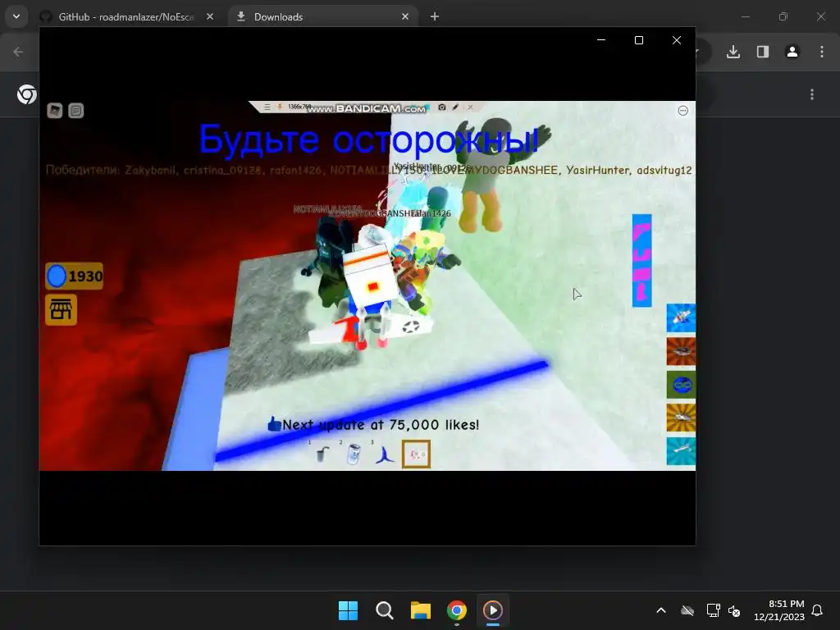Screen dimensions: 840x630
Task: Select the green infinity item thumbnail
Action: [x=681, y=385]
